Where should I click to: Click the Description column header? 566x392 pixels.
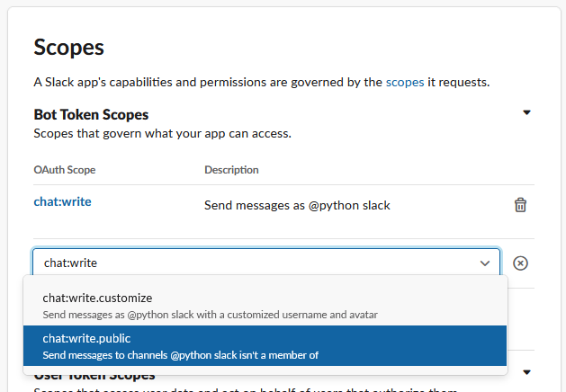click(231, 169)
